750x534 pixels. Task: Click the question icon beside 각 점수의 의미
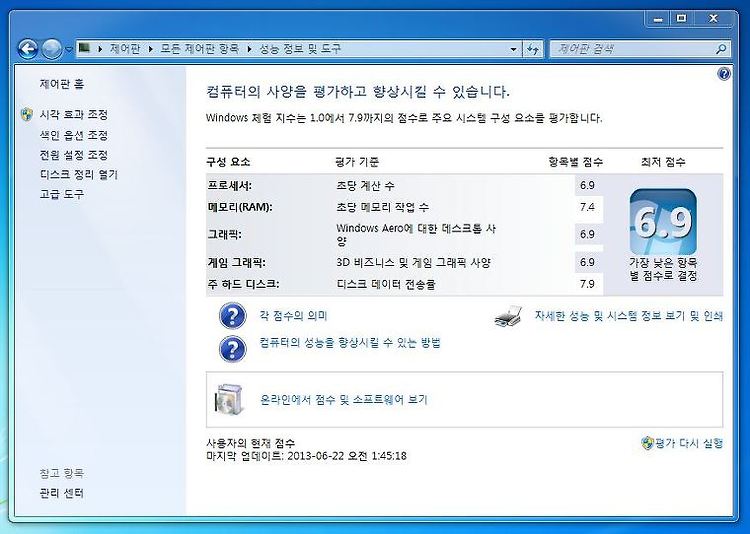click(x=232, y=316)
